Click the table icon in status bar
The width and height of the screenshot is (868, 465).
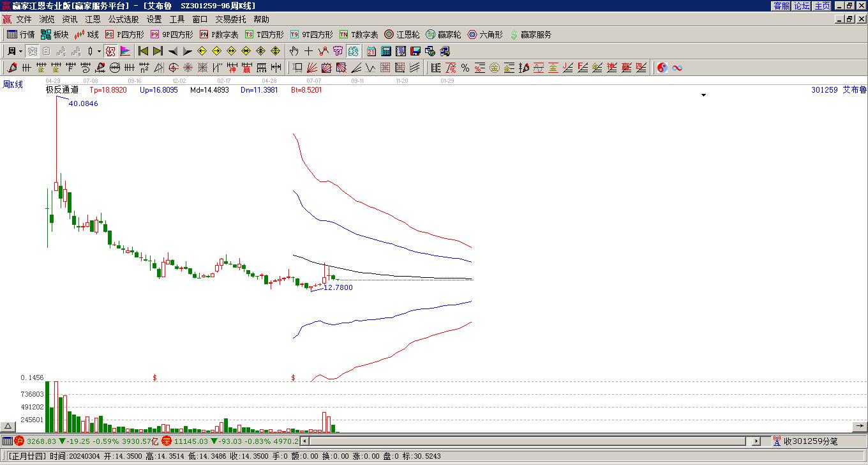pyautogui.click(x=7, y=441)
